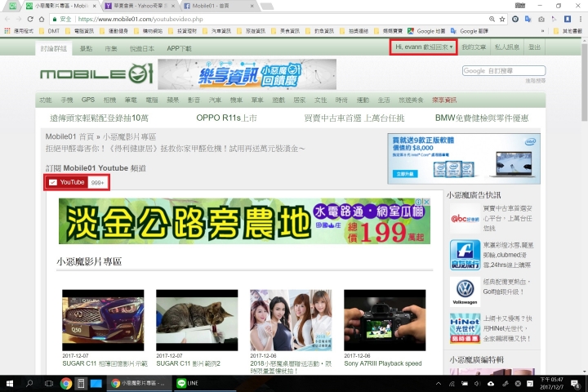Click the Mobile01 首頁 breadcrumb link
This screenshot has width=588, height=392.
click(x=69, y=136)
